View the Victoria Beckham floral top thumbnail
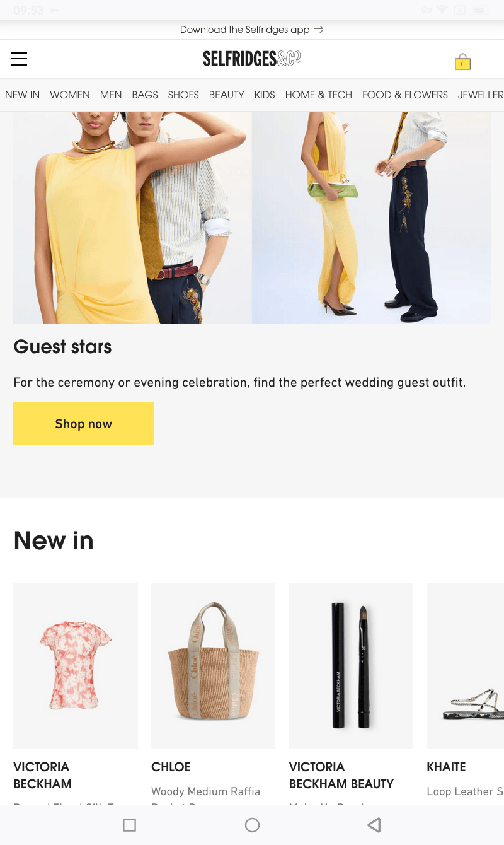The width and height of the screenshot is (504, 845). click(76, 665)
